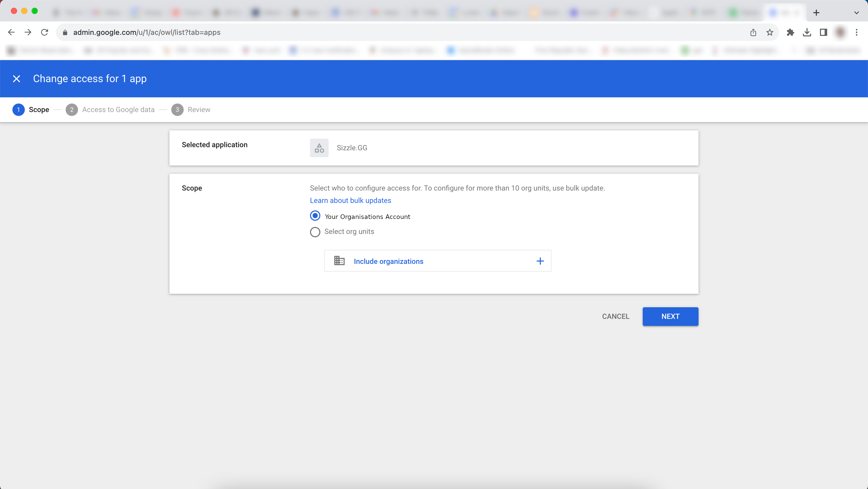
Task: Reload the current page
Action: coord(44,32)
